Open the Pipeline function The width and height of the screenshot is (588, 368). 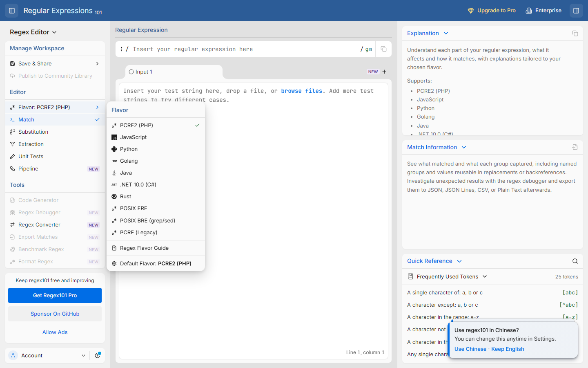point(55,169)
